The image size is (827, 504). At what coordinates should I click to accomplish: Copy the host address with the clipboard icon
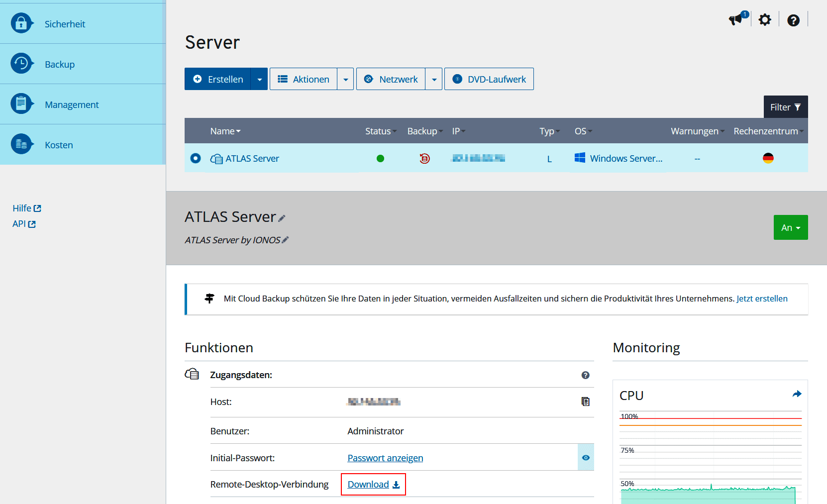click(586, 401)
